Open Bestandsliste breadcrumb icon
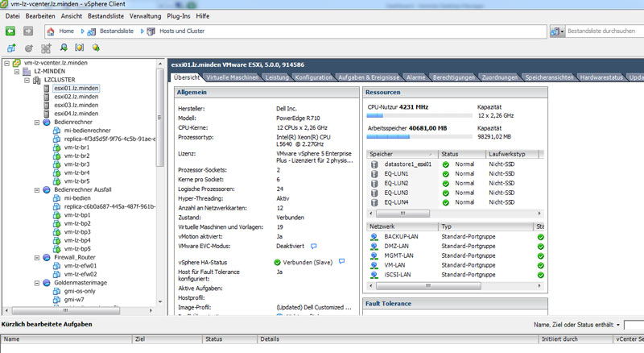This screenshot has height=353, width=644. click(92, 31)
